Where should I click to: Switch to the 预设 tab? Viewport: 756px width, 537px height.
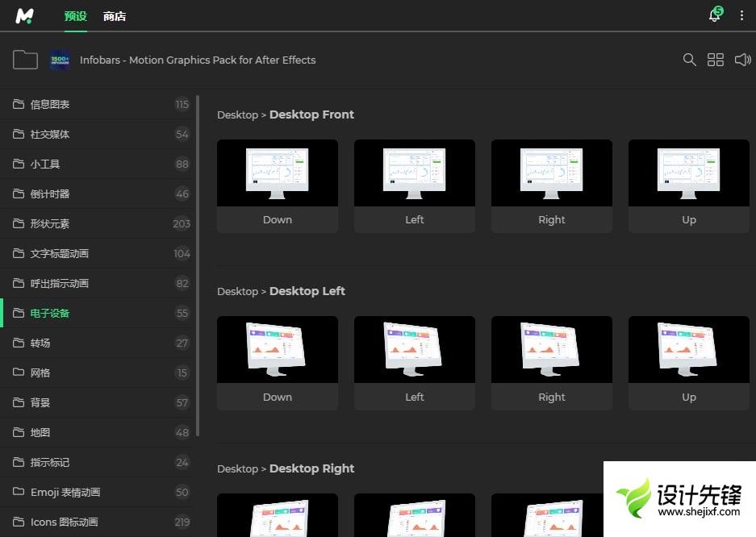click(x=75, y=16)
